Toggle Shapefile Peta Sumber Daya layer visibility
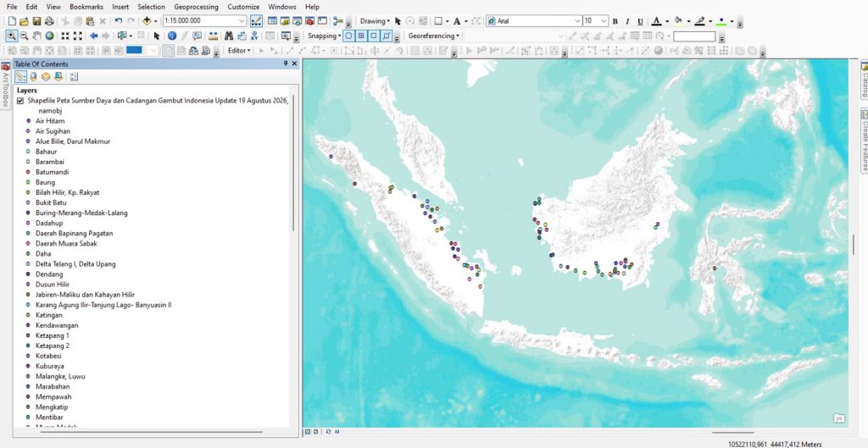This screenshot has height=448, width=868. (x=20, y=101)
